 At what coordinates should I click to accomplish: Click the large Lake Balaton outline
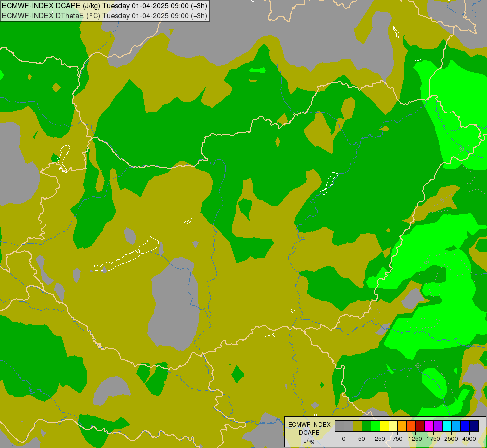coord(127,255)
